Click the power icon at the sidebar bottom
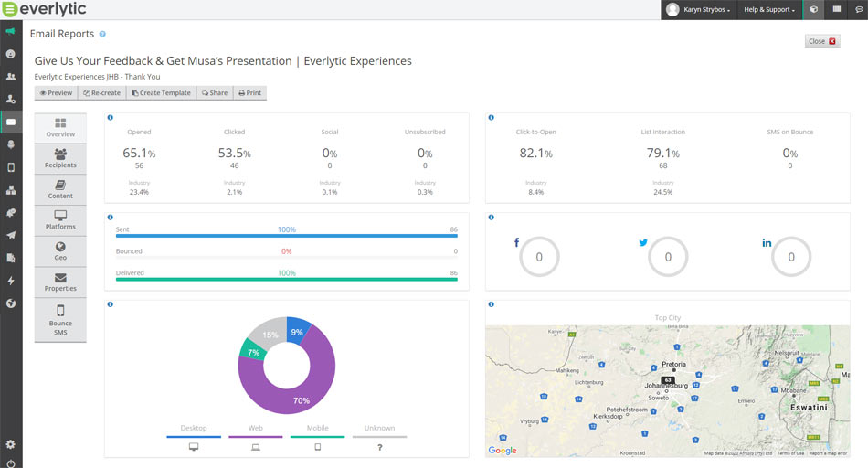Image resolution: width=868 pixels, height=468 pixels. [11, 462]
